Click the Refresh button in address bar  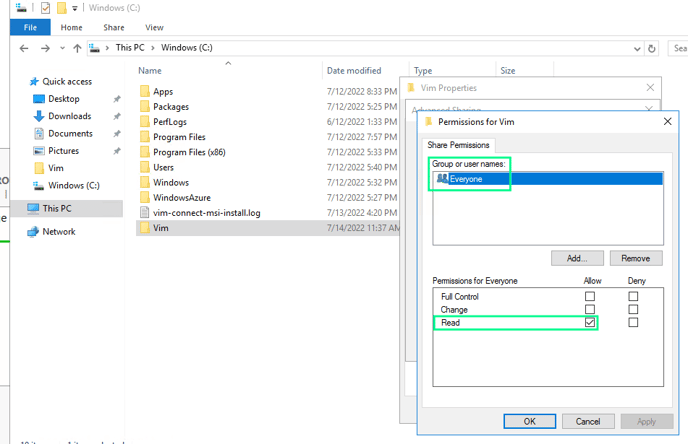coord(652,48)
